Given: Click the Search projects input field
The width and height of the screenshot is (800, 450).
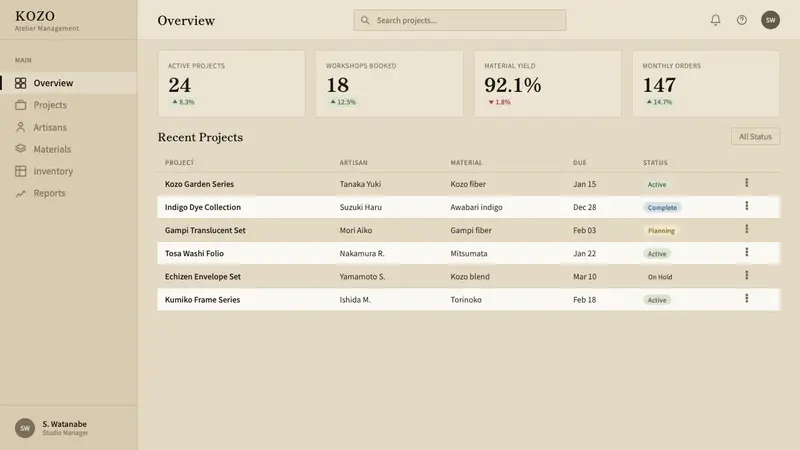Looking at the screenshot, I should (460, 20).
